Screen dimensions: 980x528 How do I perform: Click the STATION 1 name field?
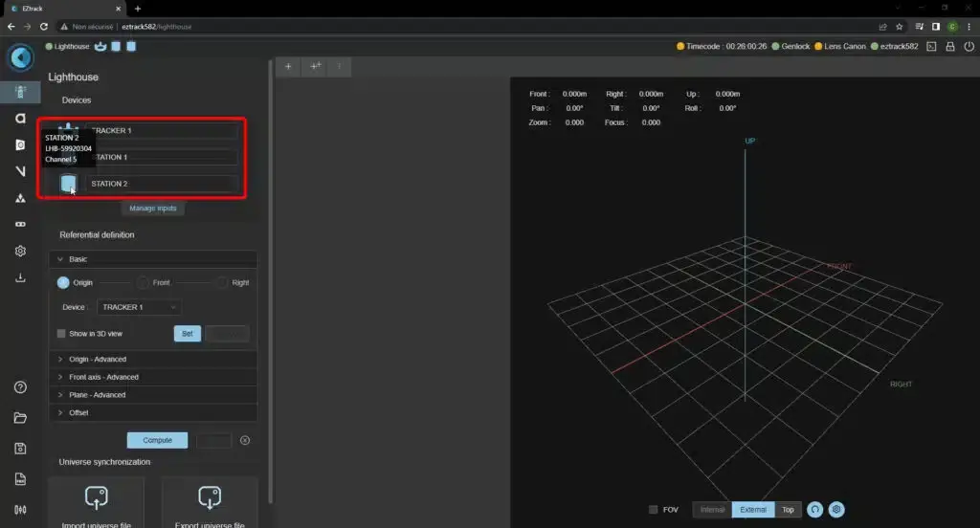tap(162, 157)
